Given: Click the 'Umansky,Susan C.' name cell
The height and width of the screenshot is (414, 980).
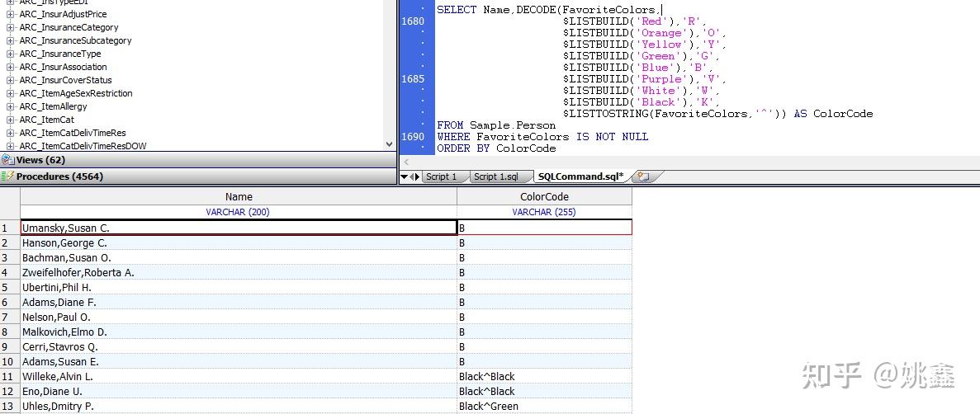Looking at the screenshot, I should point(239,228).
